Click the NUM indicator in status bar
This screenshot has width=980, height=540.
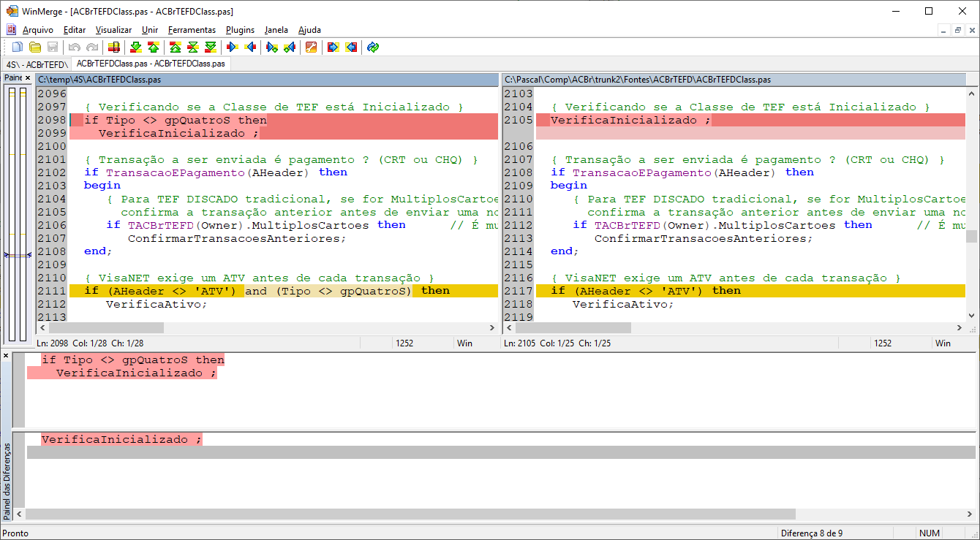[x=930, y=533]
